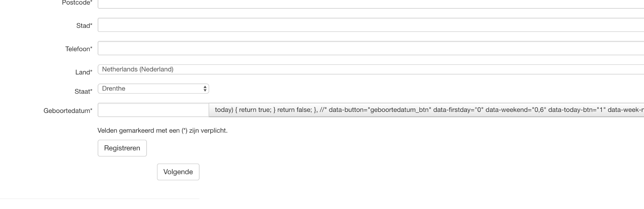Screen dimensions: 644x209
Task: Click the Postcode* field label
Action: point(77,3)
